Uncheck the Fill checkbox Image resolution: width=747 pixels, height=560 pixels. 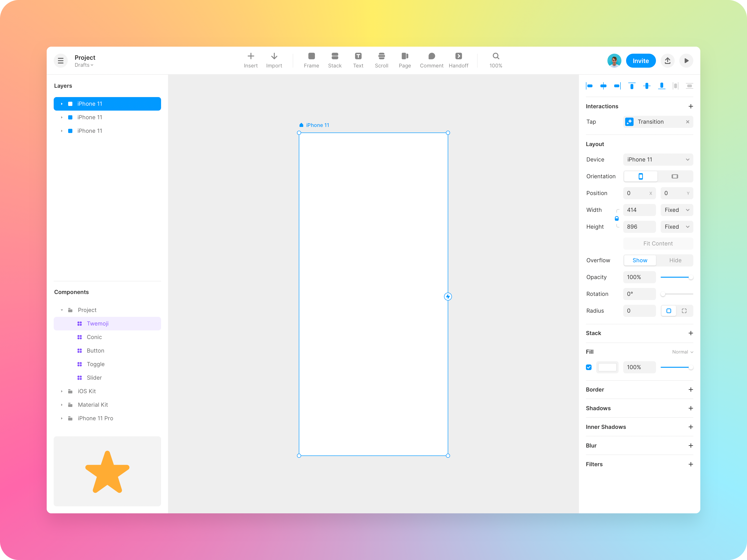589,367
